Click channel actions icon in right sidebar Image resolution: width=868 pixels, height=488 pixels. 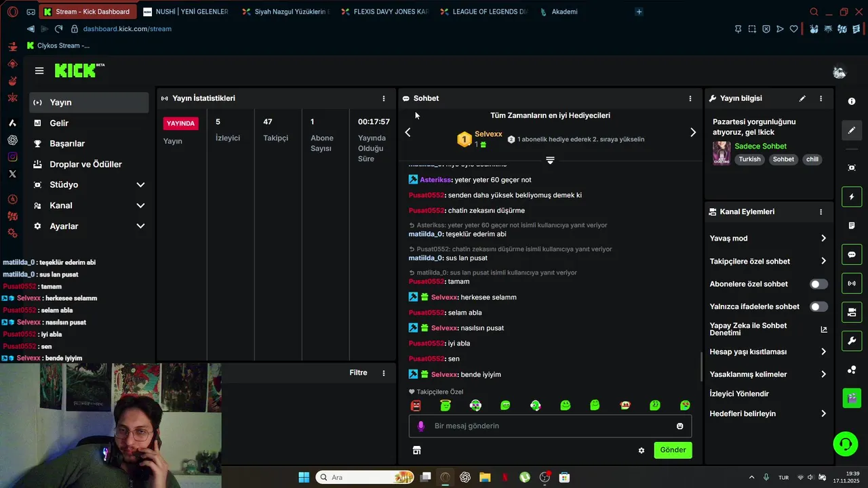[x=852, y=312]
